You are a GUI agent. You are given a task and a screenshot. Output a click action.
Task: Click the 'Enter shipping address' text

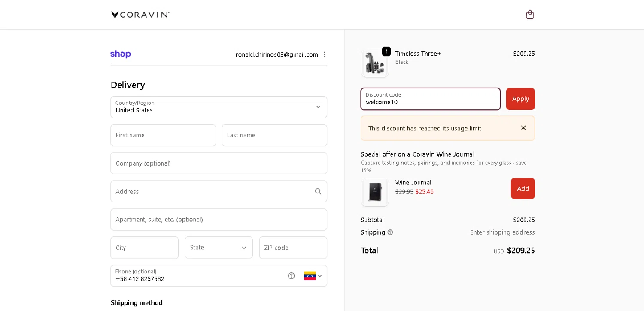click(502, 232)
